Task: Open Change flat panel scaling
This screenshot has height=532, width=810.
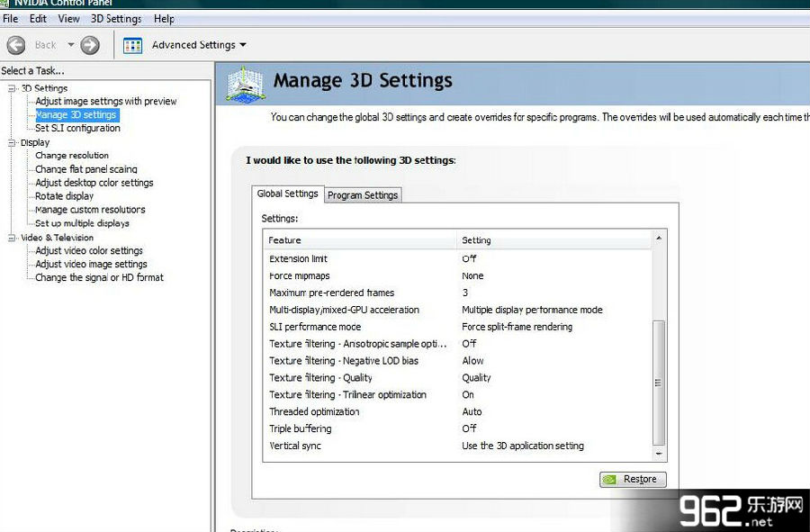Action: (86, 169)
